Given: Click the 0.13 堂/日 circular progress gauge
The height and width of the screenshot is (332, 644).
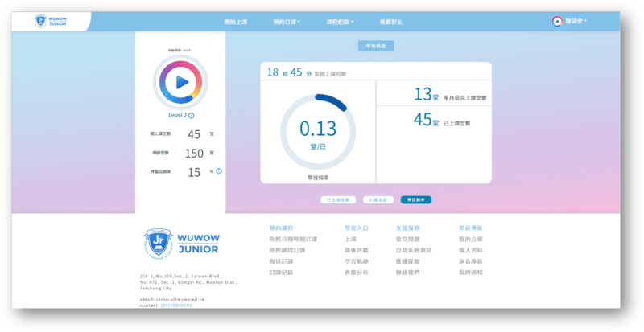Looking at the screenshot, I should pyautogui.click(x=317, y=130).
